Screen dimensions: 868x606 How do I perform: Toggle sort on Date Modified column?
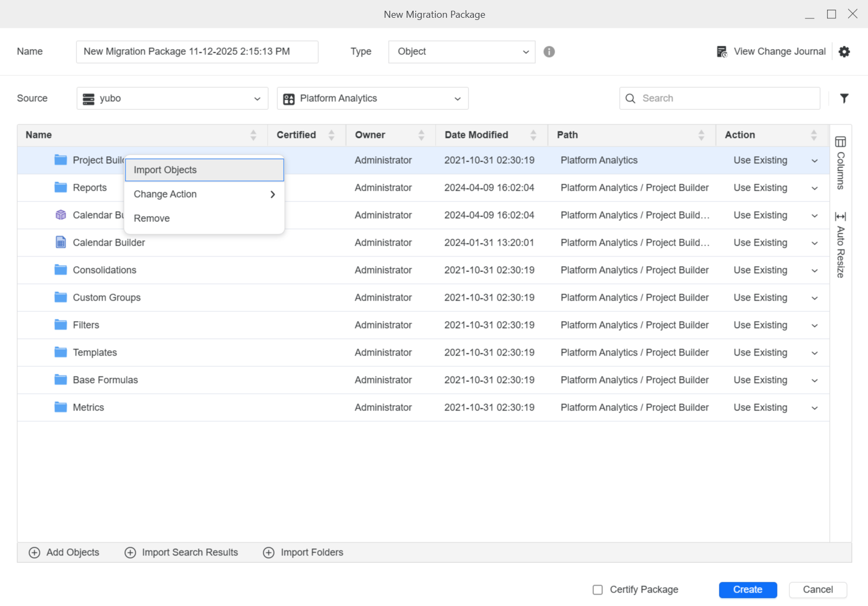[533, 135]
